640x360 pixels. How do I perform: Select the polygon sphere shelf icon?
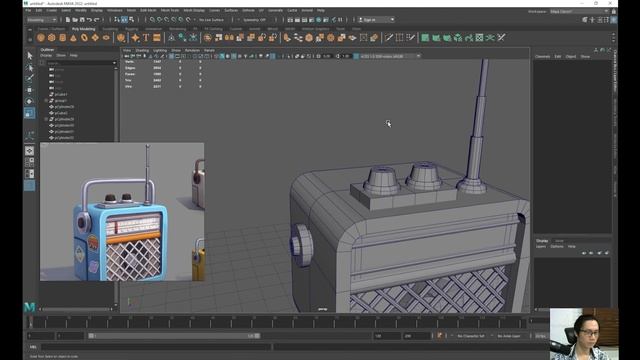(40, 38)
